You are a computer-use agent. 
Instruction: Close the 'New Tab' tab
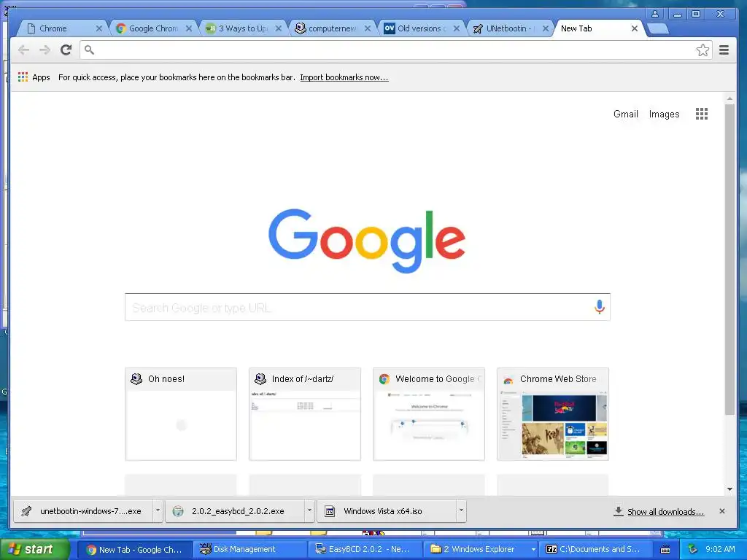[x=635, y=28]
